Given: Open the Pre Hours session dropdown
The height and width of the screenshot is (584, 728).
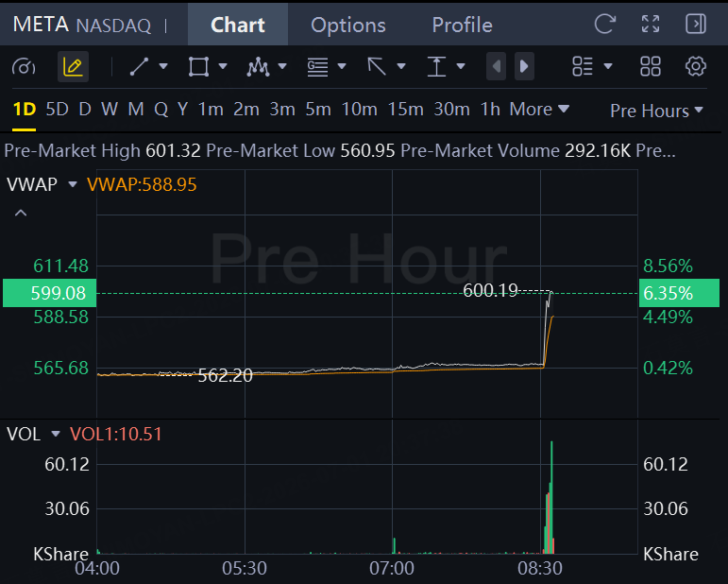Looking at the screenshot, I should pyautogui.click(x=656, y=111).
